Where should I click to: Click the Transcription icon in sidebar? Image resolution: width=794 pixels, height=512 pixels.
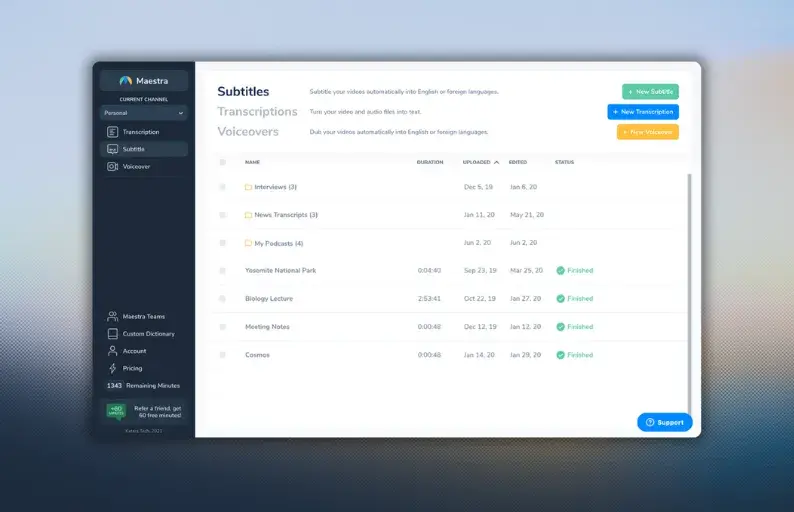(113, 132)
